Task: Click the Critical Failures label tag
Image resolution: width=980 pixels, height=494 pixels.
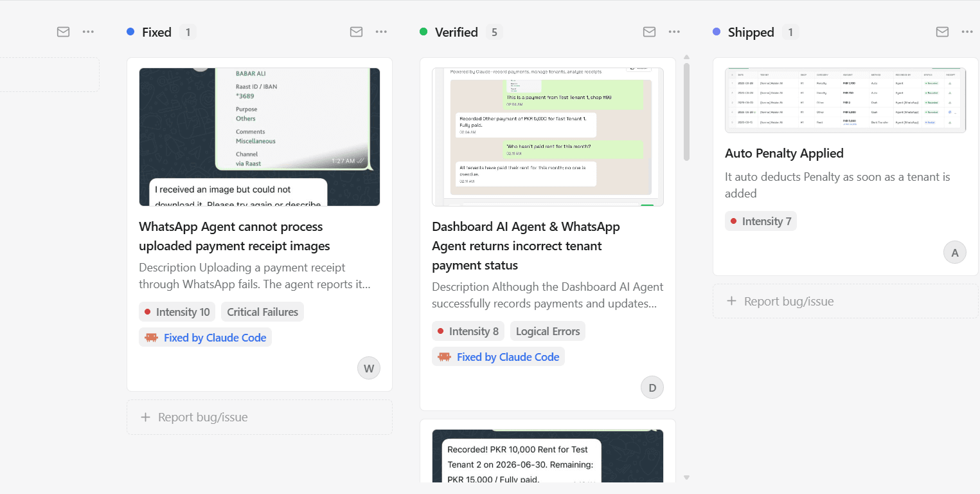Action: click(x=262, y=312)
